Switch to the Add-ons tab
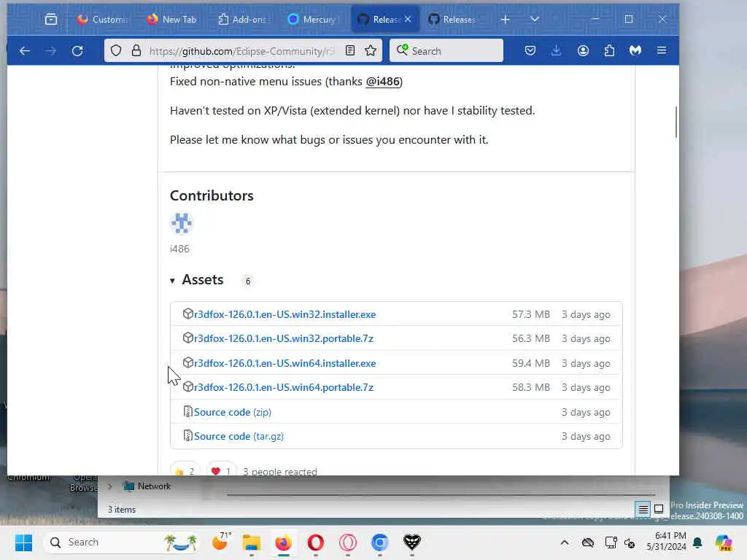 tap(242, 19)
